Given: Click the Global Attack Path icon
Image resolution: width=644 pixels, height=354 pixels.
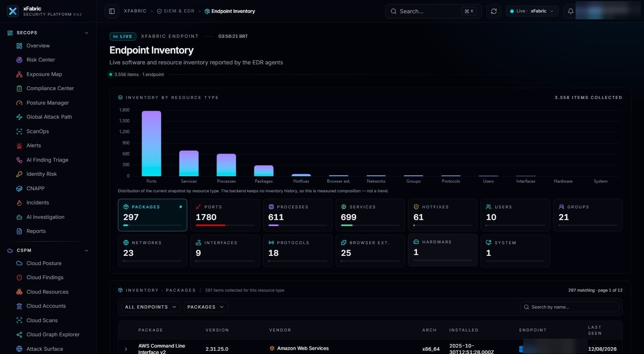Looking at the screenshot, I should tap(19, 117).
